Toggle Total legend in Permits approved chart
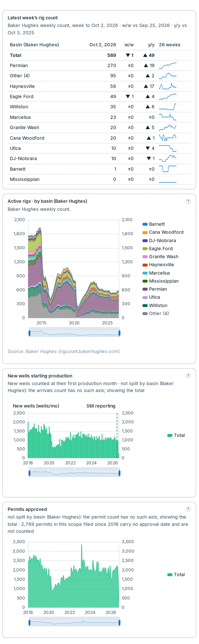The height and width of the screenshot is (644, 199). coord(176,575)
